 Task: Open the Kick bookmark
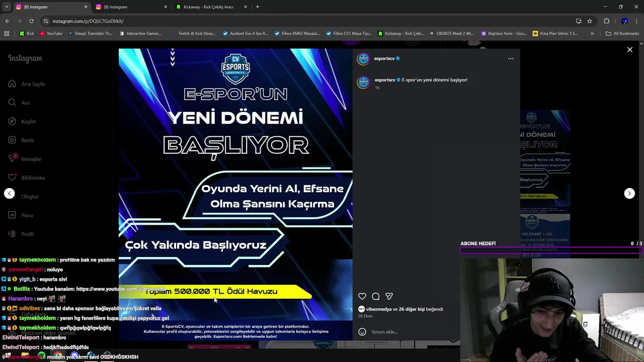[x=27, y=34]
